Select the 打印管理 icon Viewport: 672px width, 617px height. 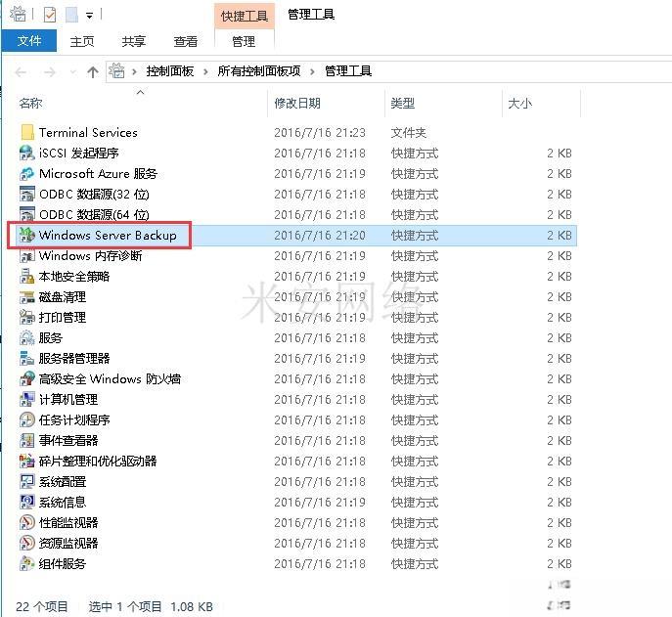[27, 318]
